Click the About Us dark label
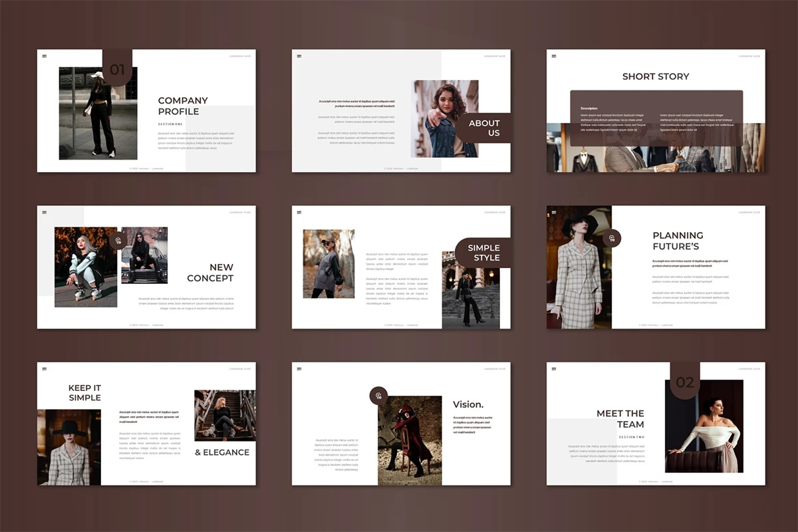This screenshot has height=532, width=798. (x=483, y=128)
